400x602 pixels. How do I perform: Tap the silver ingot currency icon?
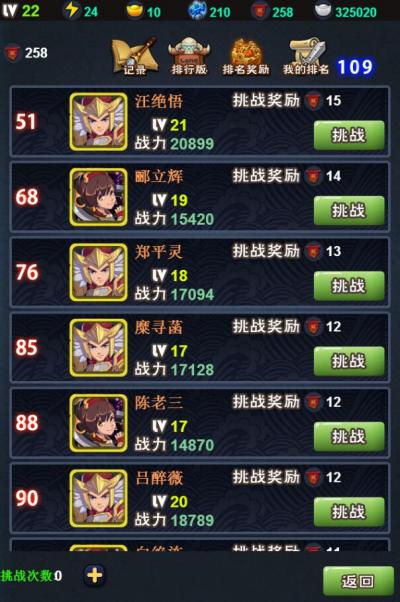point(322,11)
